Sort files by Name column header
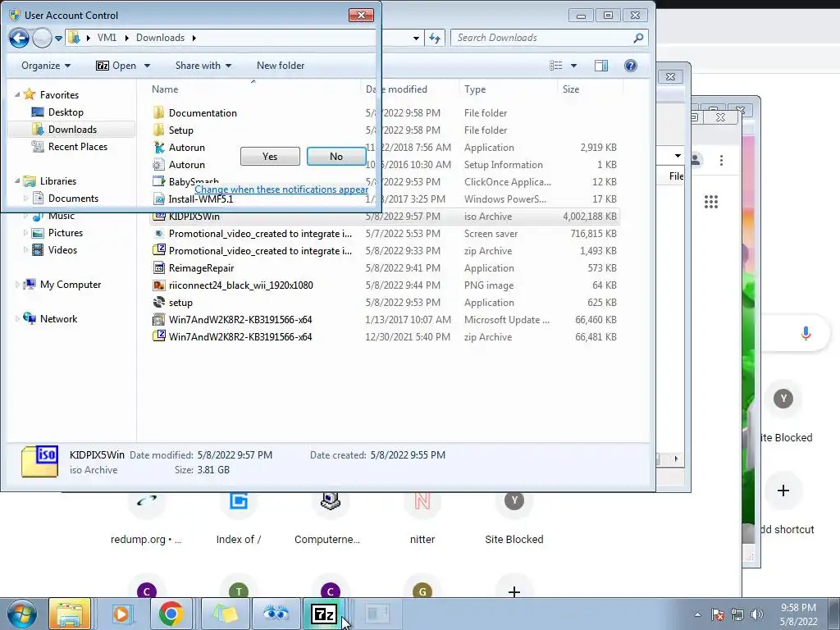The height and width of the screenshot is (630, 840). point(165,89)
